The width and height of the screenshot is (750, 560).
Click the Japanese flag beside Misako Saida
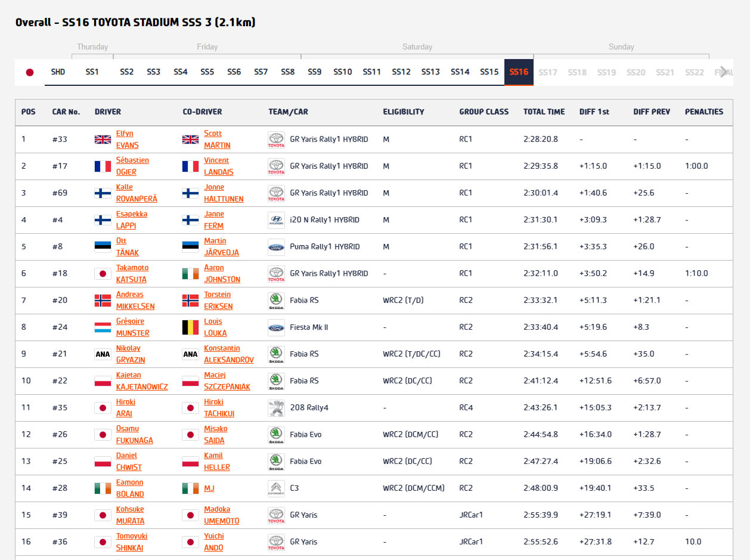tap(190, 435)
